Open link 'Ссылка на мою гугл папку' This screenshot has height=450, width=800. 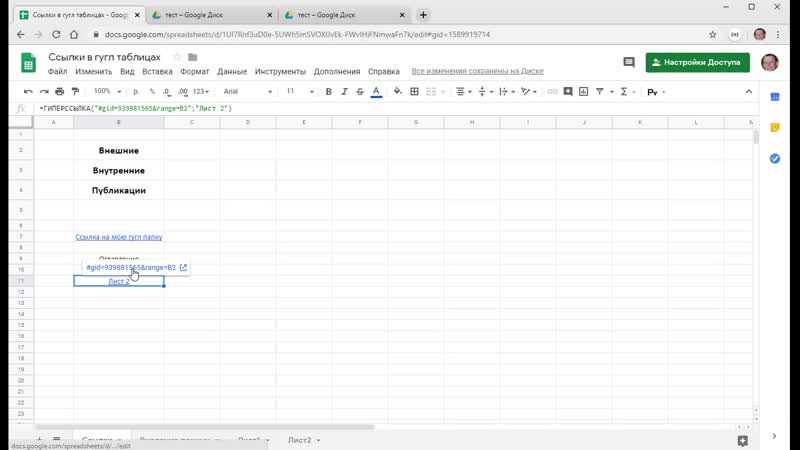[x=119, y=237]
